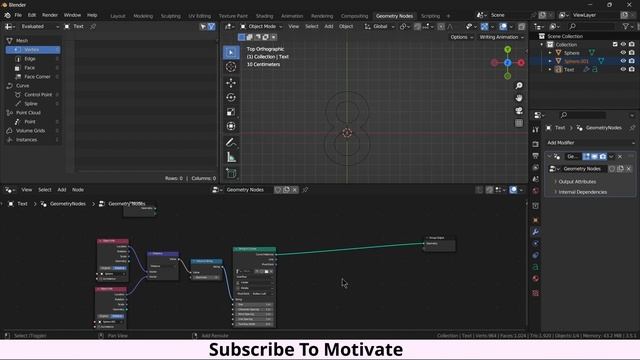Select the Transform tool in viewport toolbar
640x360 pixels.
coord(231,126)
